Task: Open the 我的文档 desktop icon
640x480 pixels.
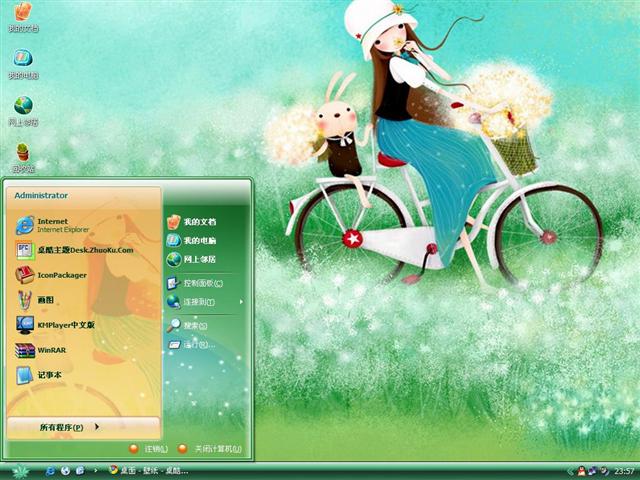Action: [23, 17]
